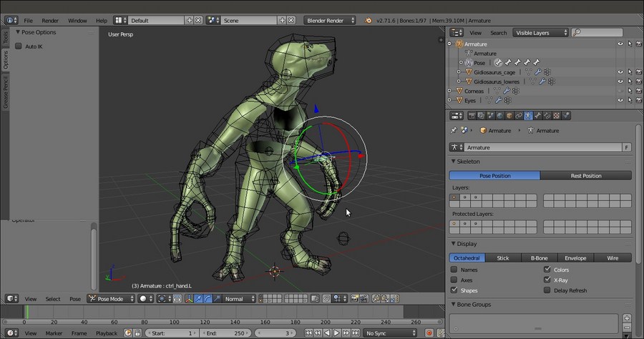The width and height of the screenshot is (644, 339).
Task: Open the World properties globe tab
Action: tap(500, 116)
